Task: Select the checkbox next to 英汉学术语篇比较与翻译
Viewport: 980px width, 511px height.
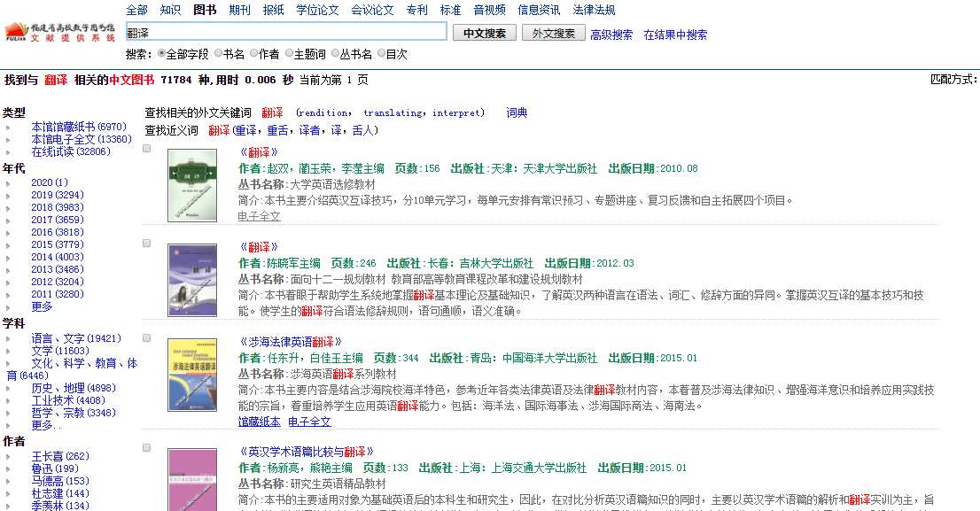Action: tap(147, 448)
